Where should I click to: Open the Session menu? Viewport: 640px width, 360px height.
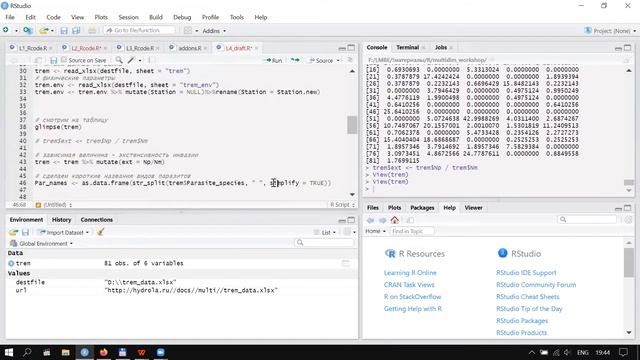[x=129, y=17]
